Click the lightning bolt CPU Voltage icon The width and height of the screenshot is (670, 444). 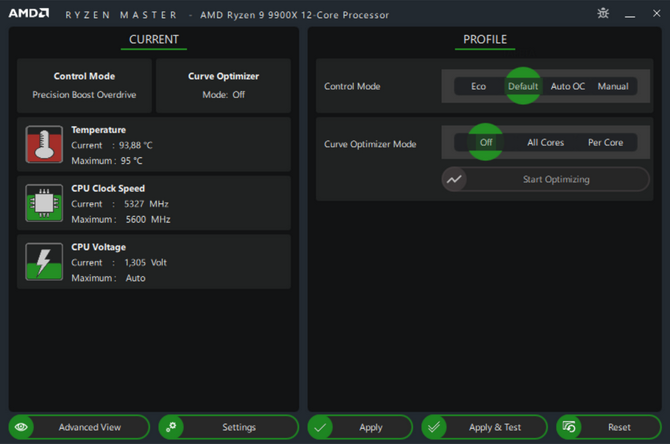(44, 262)
